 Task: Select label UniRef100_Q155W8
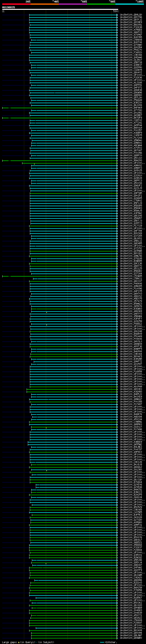coord(131,251)
